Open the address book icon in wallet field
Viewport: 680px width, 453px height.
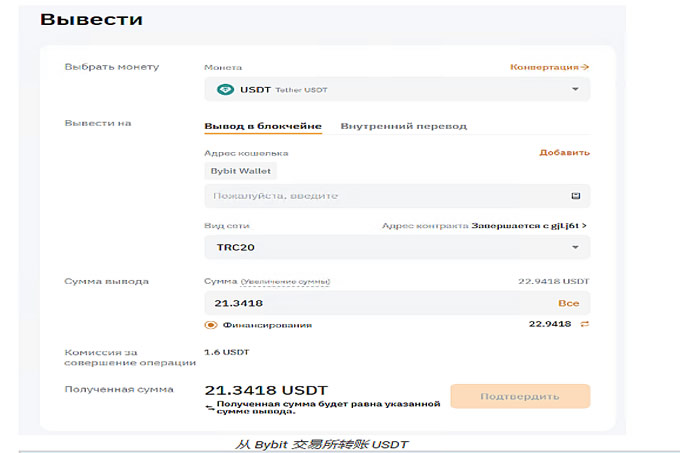[575, 196]
